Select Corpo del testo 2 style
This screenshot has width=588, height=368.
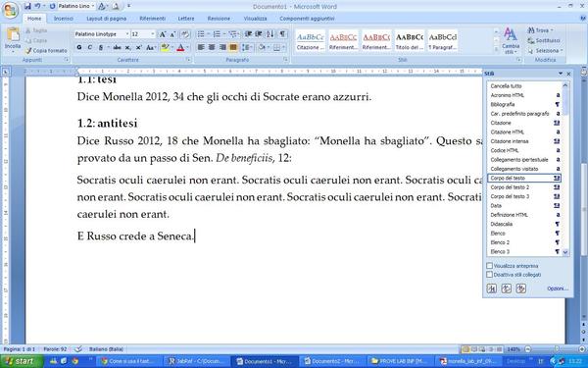524,187
